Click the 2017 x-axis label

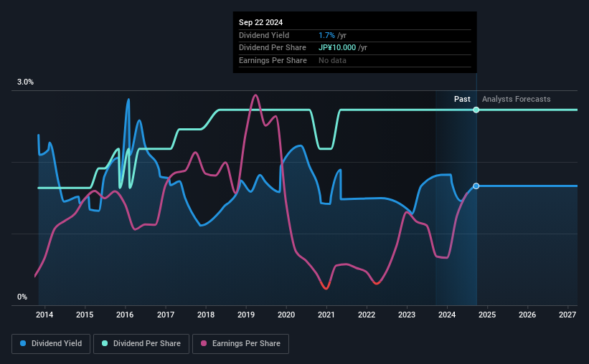pyautogui.click(x=166, y=315)
